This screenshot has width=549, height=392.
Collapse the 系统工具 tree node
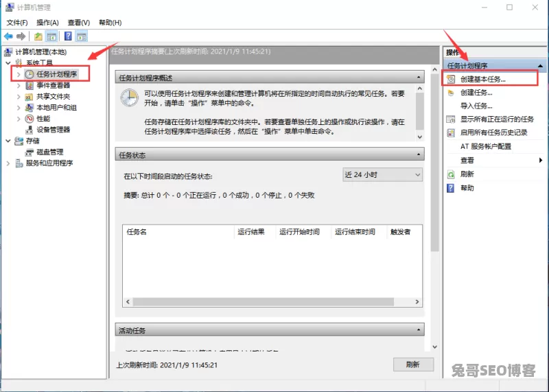click(8, 63)
